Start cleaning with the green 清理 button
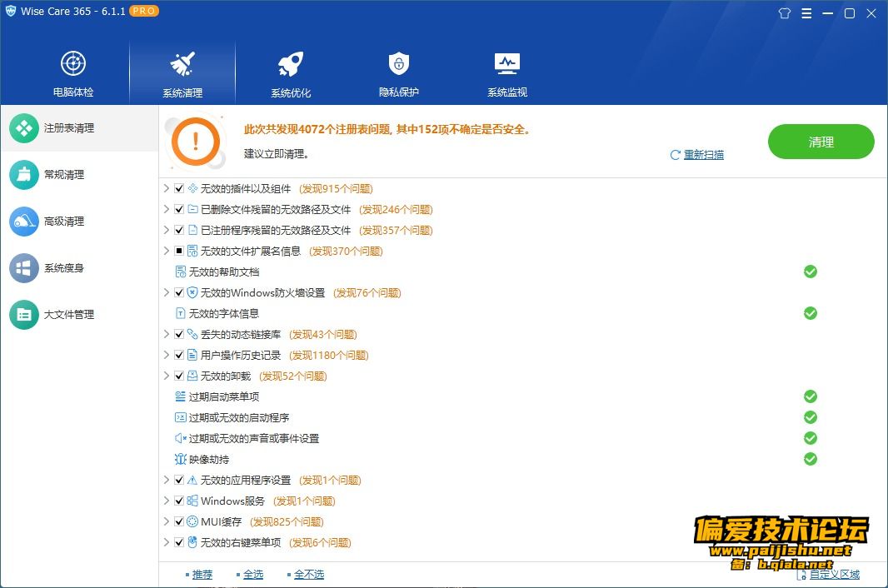This screenshot has height=588, width=888. pyautogui.click(x=821, y=142)
